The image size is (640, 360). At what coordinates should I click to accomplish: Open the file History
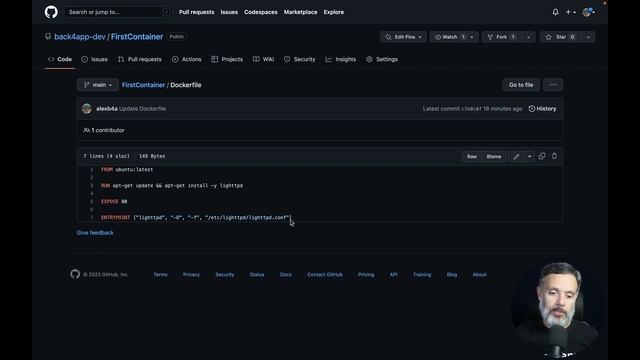pos(542,109)
